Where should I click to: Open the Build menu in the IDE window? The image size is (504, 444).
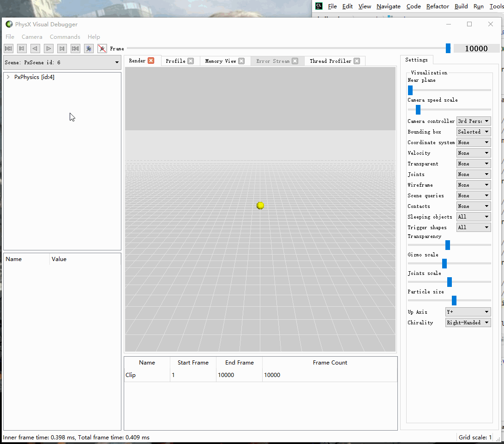click(x=461, y=6)
